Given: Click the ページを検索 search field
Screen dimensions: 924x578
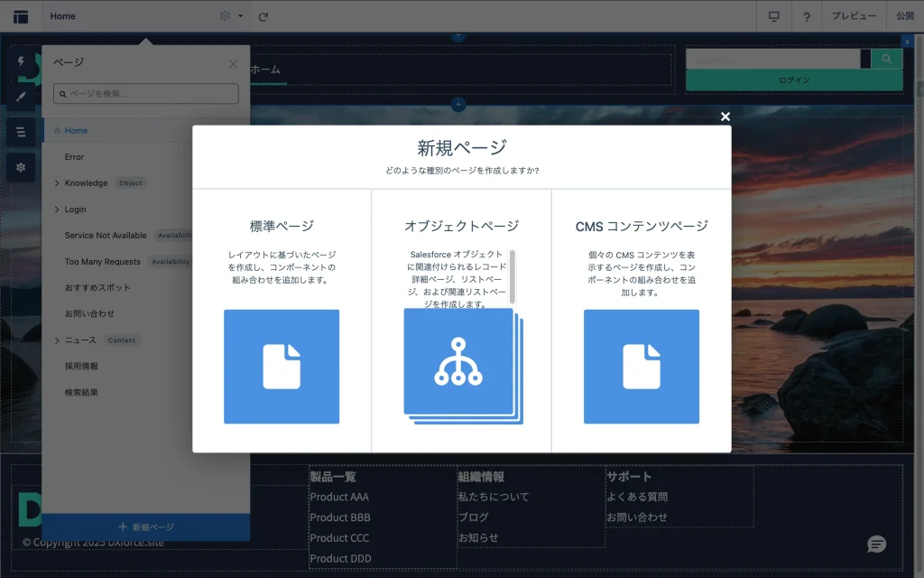Looking at the screenshot, I should pyautogui.click(x=146, y=94).
